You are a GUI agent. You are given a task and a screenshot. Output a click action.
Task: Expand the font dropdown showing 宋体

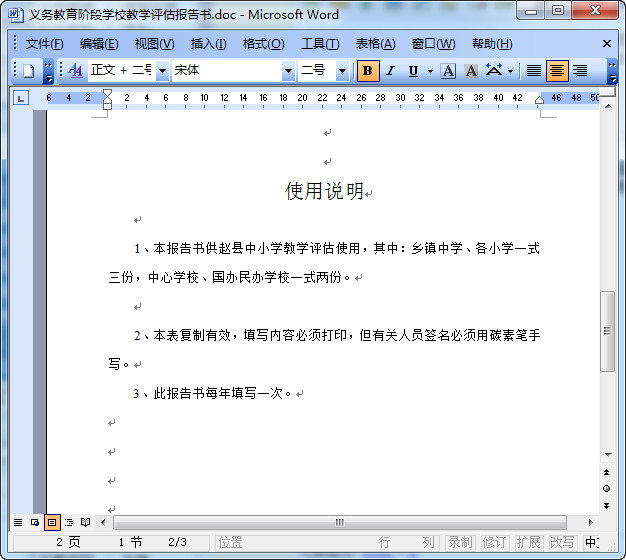click(288, 71)
